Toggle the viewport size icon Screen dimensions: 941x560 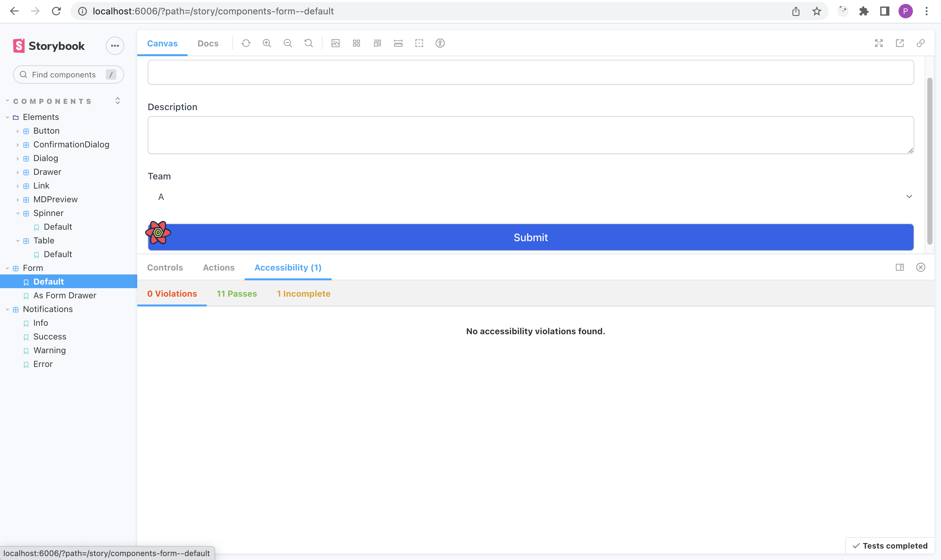(377, 43)
